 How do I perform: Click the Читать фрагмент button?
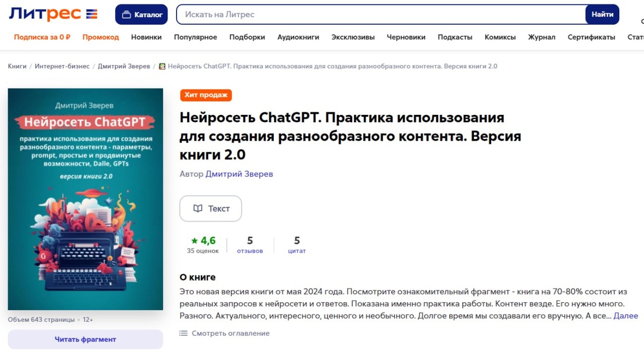point(85,339)
